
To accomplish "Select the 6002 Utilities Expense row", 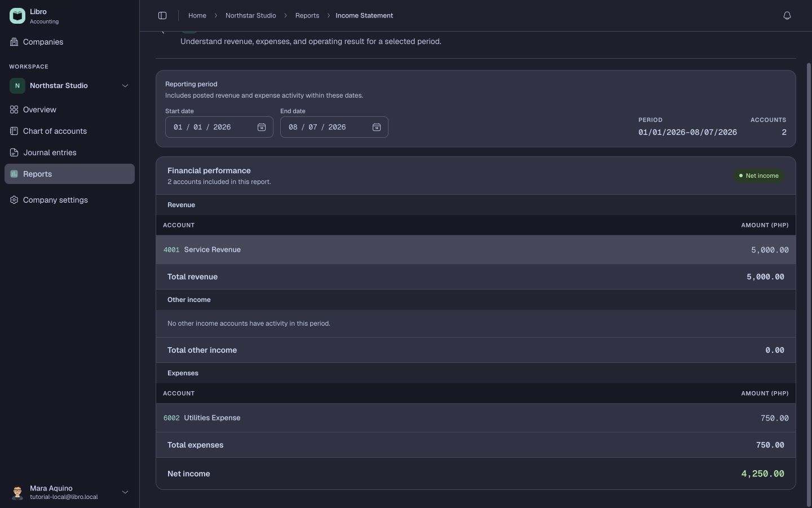I will click(x=476, y=418).
